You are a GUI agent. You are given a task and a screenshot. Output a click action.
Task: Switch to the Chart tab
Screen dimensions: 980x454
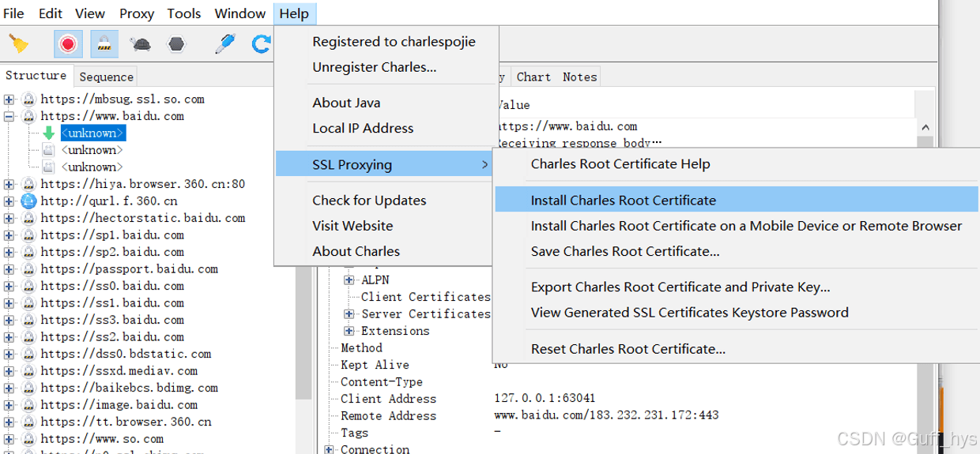(x=533, y=77)
